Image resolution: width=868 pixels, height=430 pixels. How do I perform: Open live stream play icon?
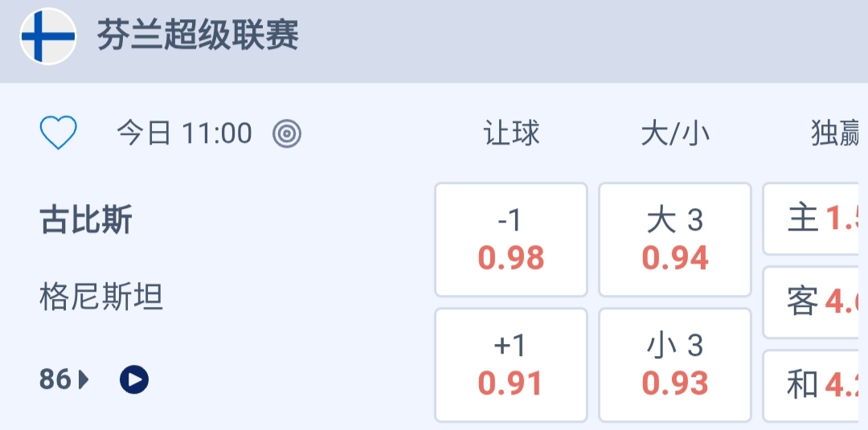point(134,379)
